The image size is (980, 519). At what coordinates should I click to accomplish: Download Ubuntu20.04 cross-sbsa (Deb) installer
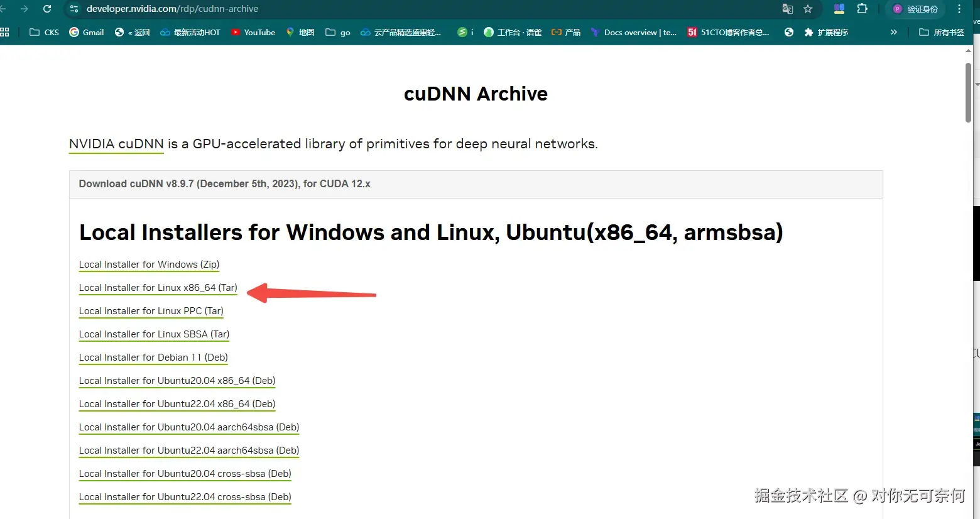[x=185, y=474]
